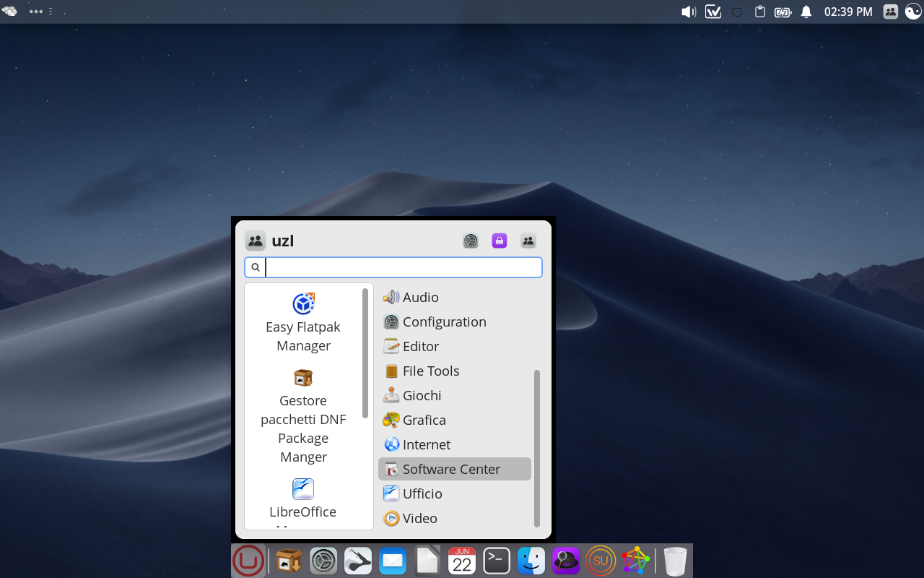Click the purple lock screen icon
924x578 pixels.
pyautogui.click(x=500, y=241)
